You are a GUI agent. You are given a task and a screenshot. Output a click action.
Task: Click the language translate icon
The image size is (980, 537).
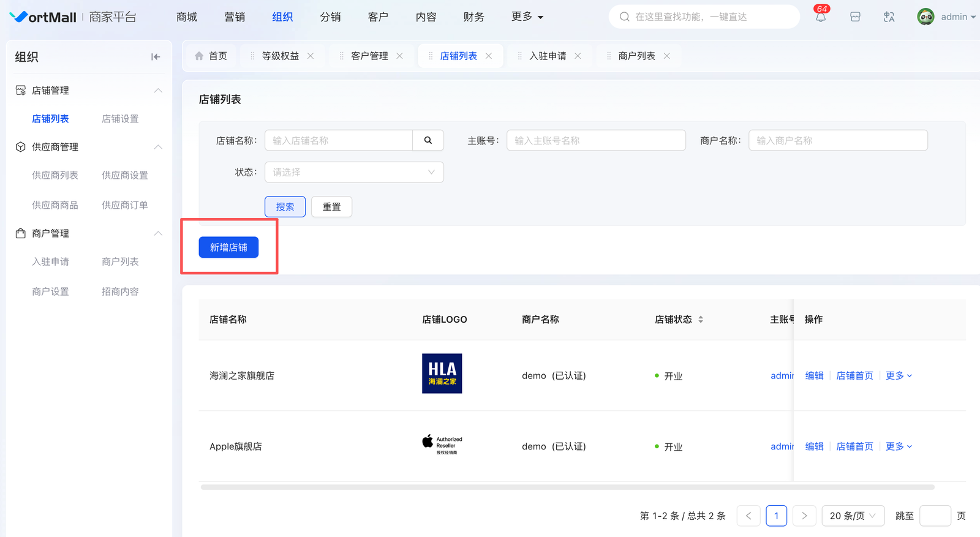click(889, 17)
